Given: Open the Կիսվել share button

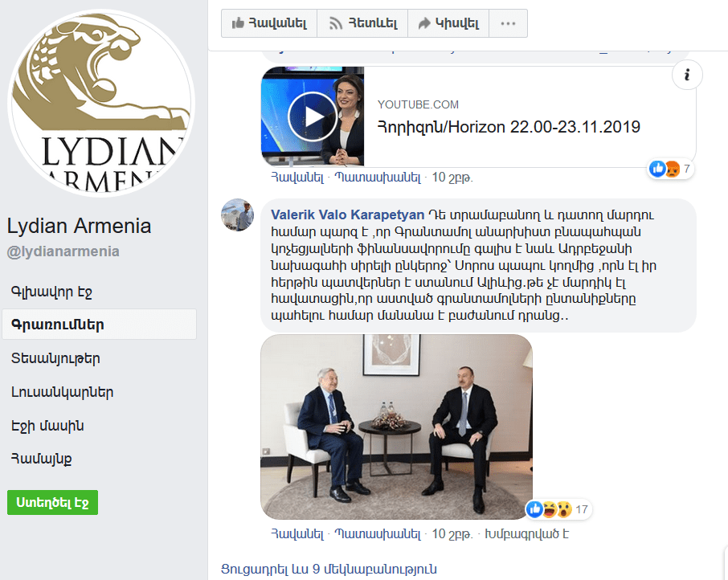Looking at the screenshot, I should [x=448, y=23].
